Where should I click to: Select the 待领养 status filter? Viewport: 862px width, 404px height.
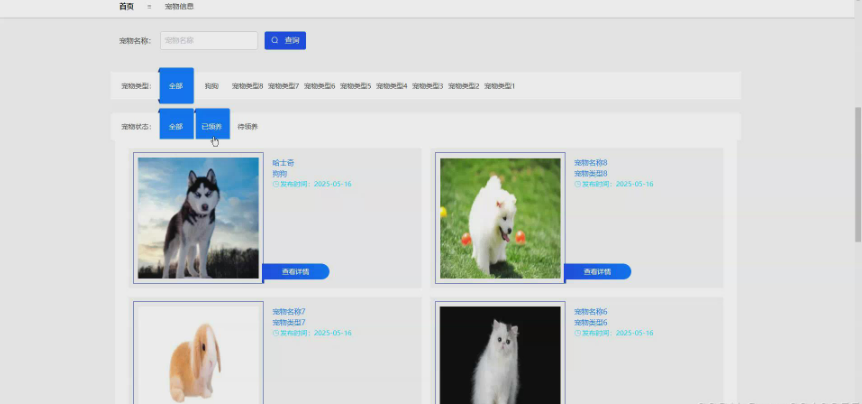point(247,126)
